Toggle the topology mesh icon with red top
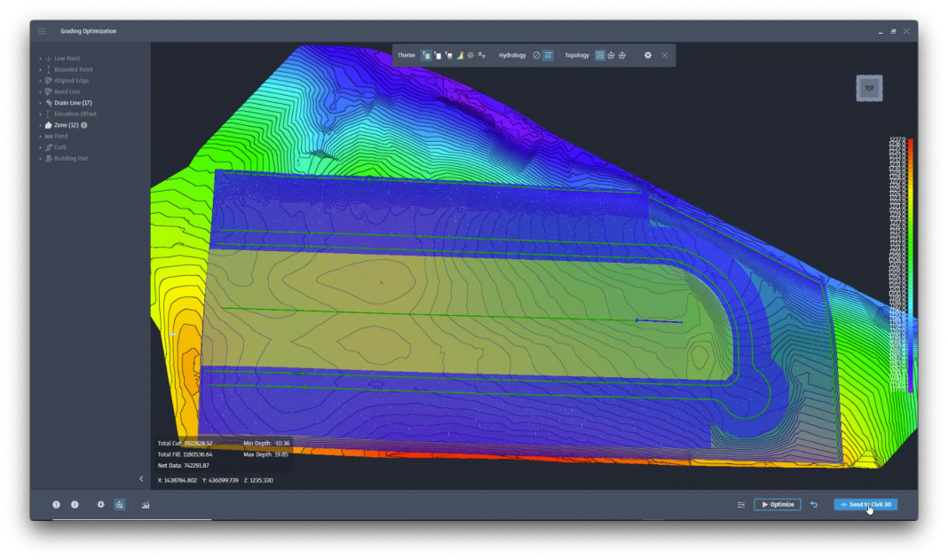Viewport: 948px width, 560px height. (622, 55)
